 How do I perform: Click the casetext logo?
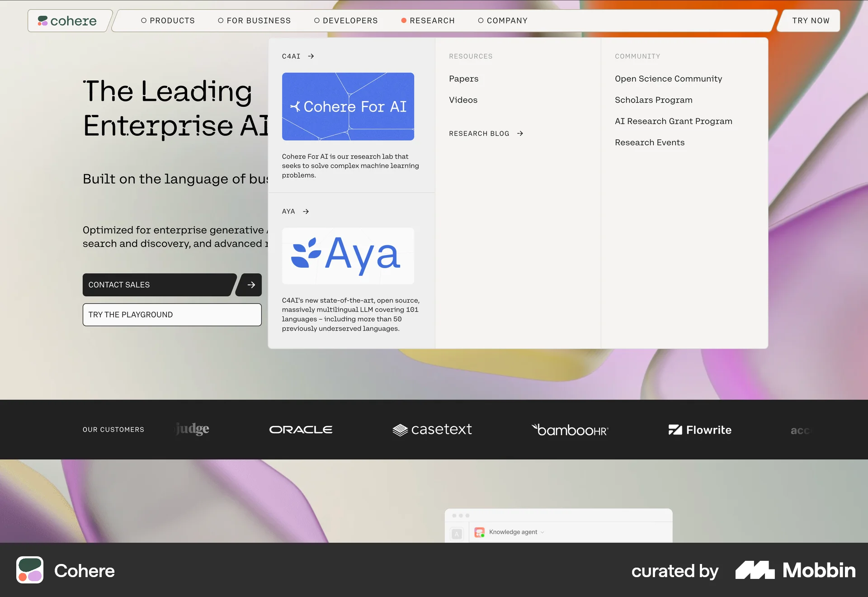[x=432, y=430]
